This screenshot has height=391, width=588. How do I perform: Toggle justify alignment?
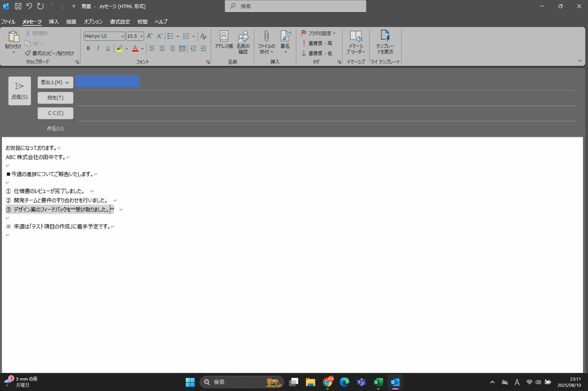click(x=182, y=48)
